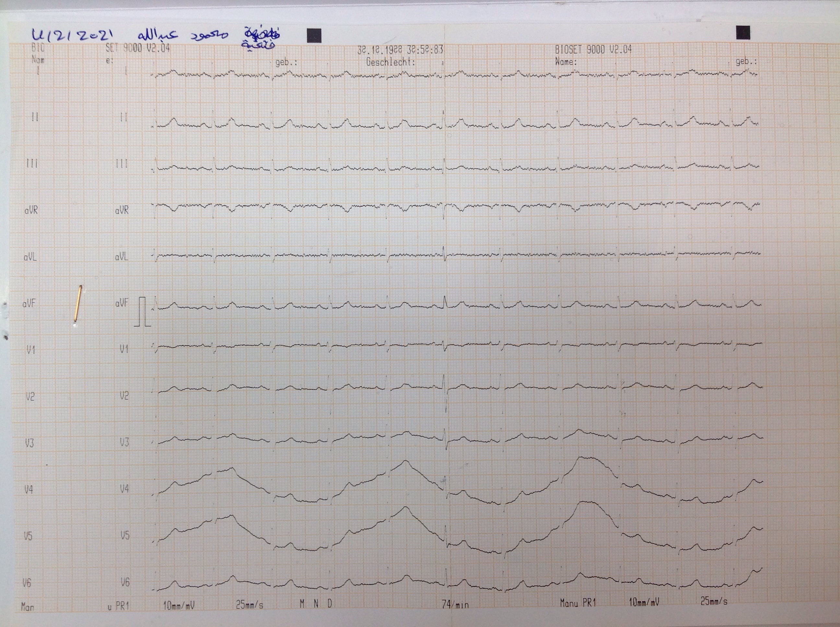Click the handwritten date 4/2/2021
Image resolution: width=840 pixels, height=627 pixels.
73,35
